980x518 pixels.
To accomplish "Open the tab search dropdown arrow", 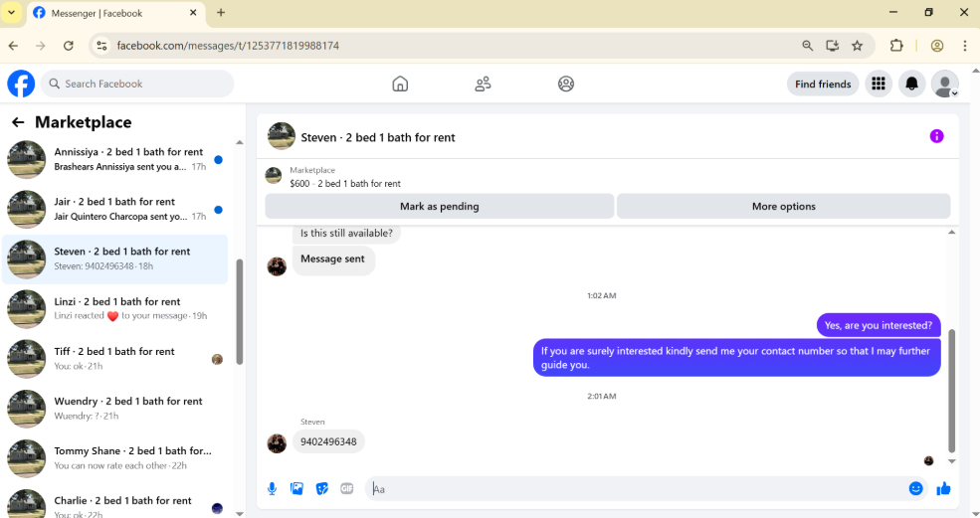I will (11, 13).
